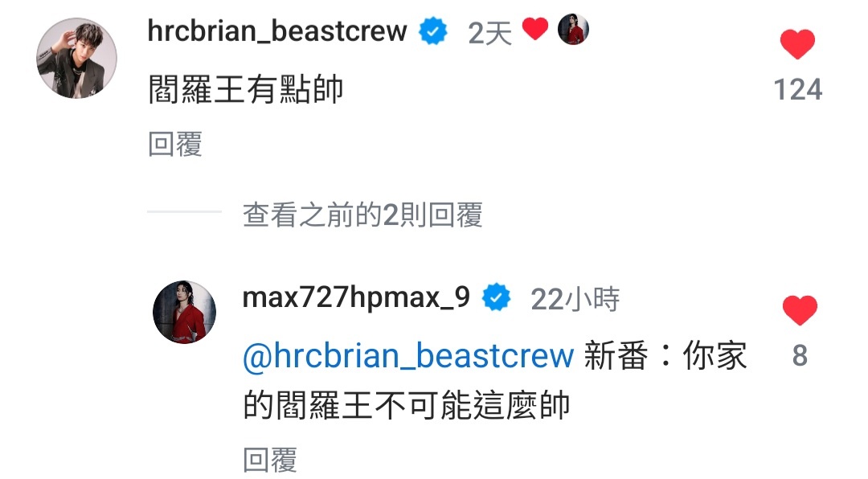Click 回覆 under max727hpmax_9's reply
868x479 pixels.
pos(270,460)
